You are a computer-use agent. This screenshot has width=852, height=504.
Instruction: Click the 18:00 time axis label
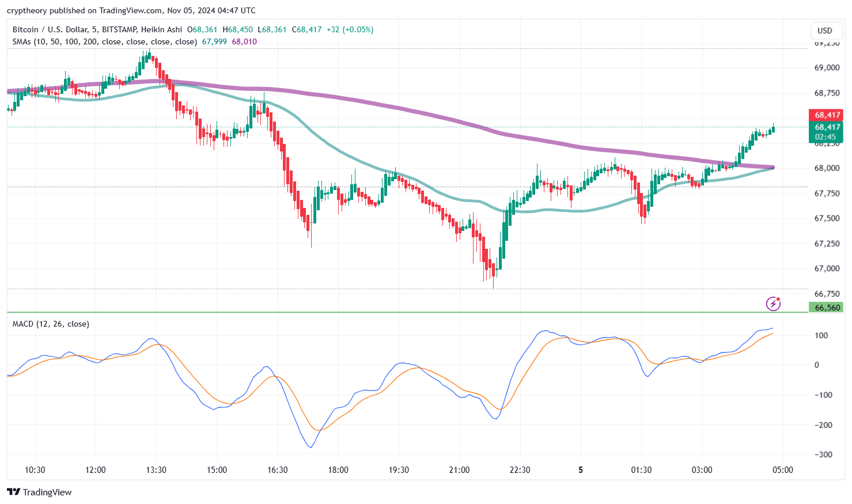coord(338,470)
